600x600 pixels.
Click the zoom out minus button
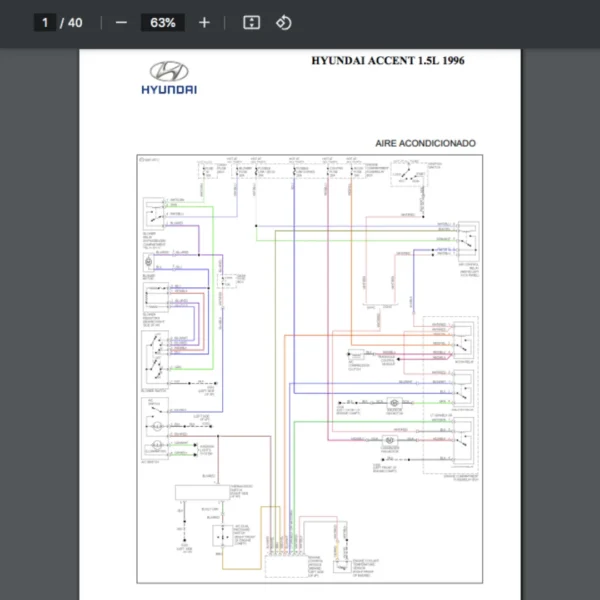pyautogui.click(x=121, y=22)
